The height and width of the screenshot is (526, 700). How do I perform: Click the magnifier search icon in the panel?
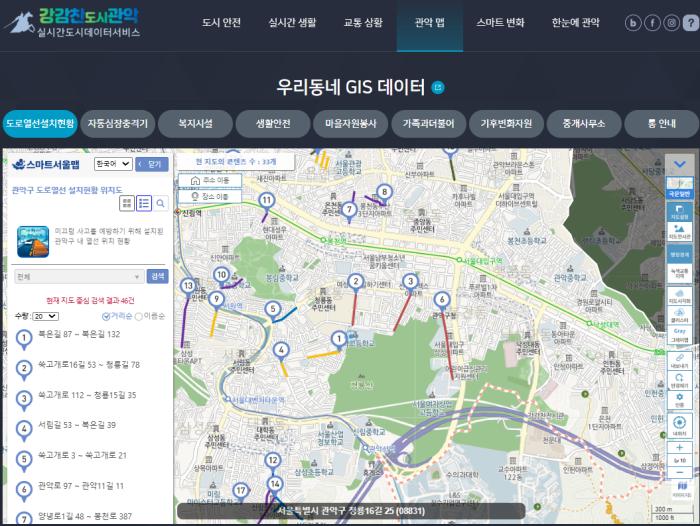click(160, 204)
